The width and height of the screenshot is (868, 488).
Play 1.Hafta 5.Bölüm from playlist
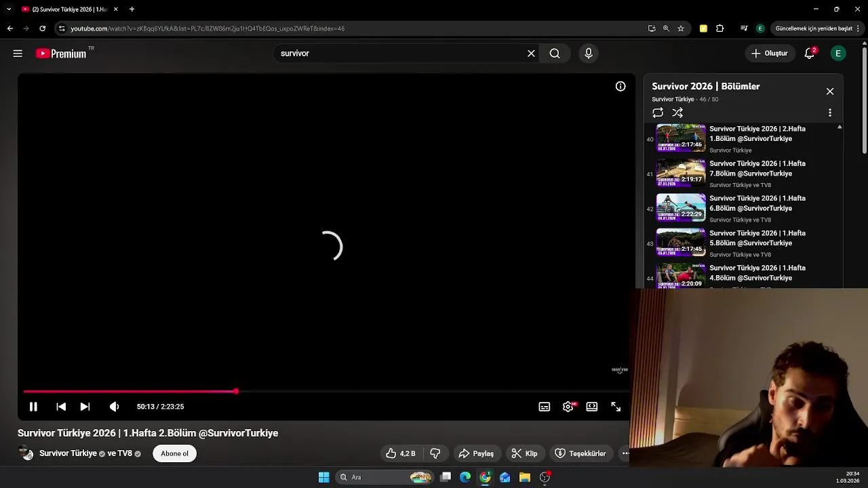pyautogui.click(x=744, y=243)
